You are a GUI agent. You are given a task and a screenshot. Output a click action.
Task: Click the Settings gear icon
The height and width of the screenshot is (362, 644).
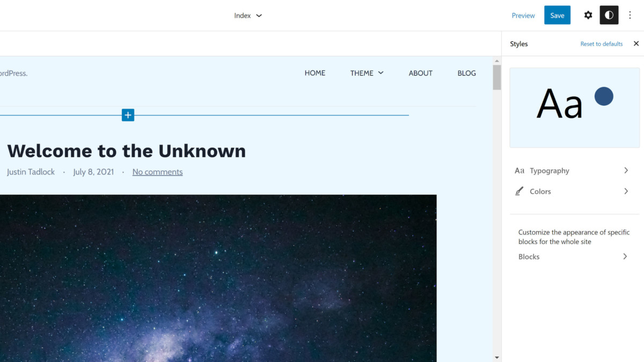pos(588,16)
